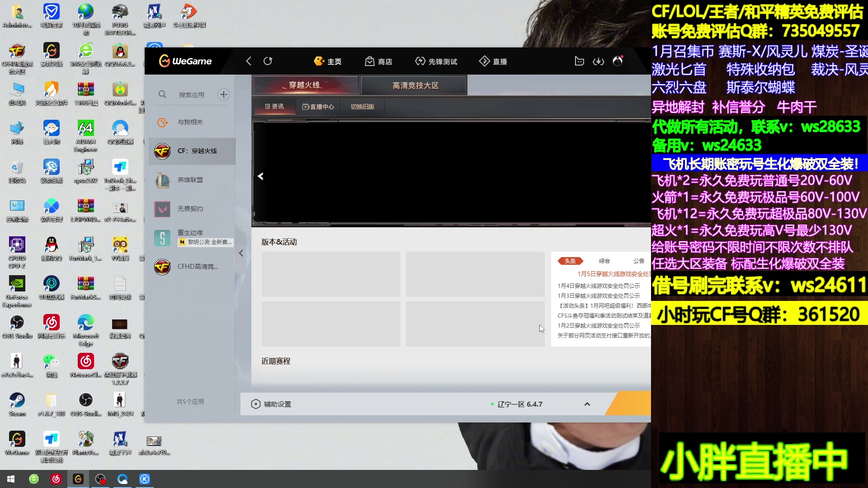The image size is (868, 488).
Task: Refresh the WeGame page
Action: point(268,61)
